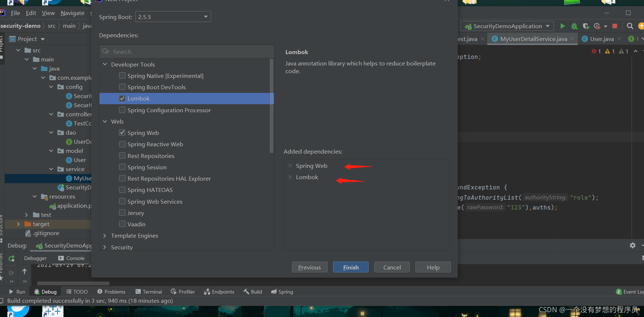Run SecurityDemoApplication with green play icon
Viewport: 644px width, 317px height.
click(x=562, y=26)
